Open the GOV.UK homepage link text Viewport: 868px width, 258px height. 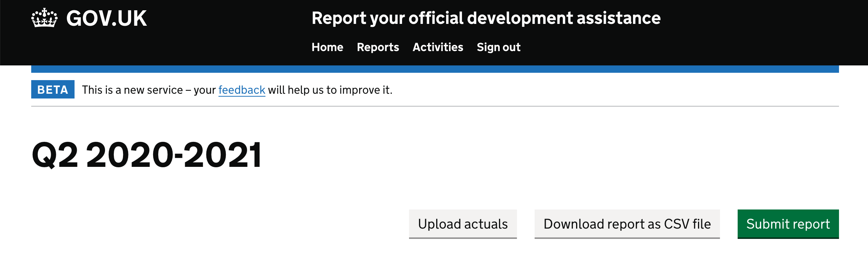tap(106, 18)
